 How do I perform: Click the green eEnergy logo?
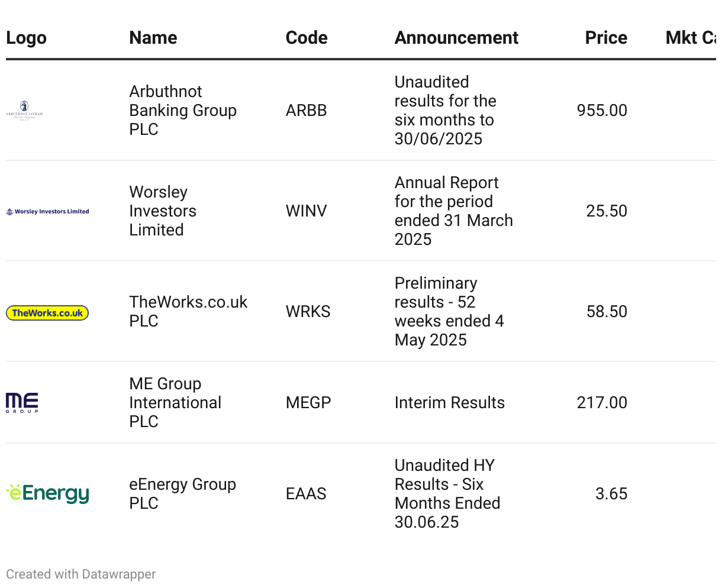tap(47, 493)
